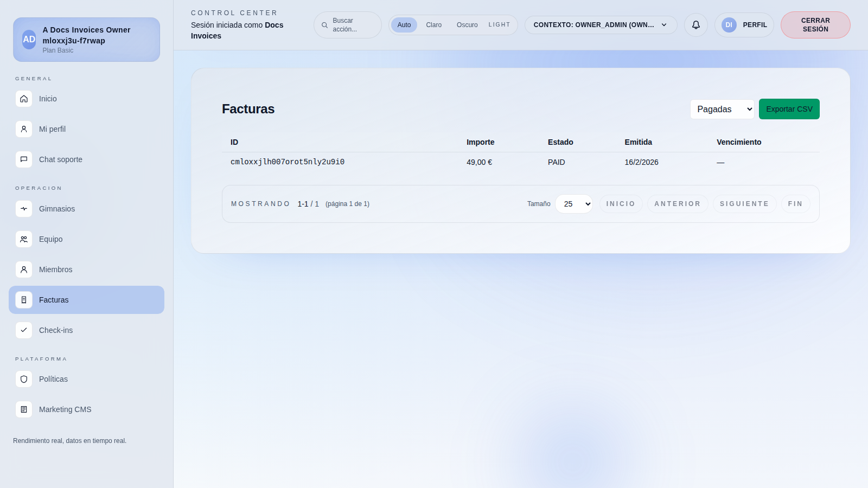Open the Equipo section

51,239
